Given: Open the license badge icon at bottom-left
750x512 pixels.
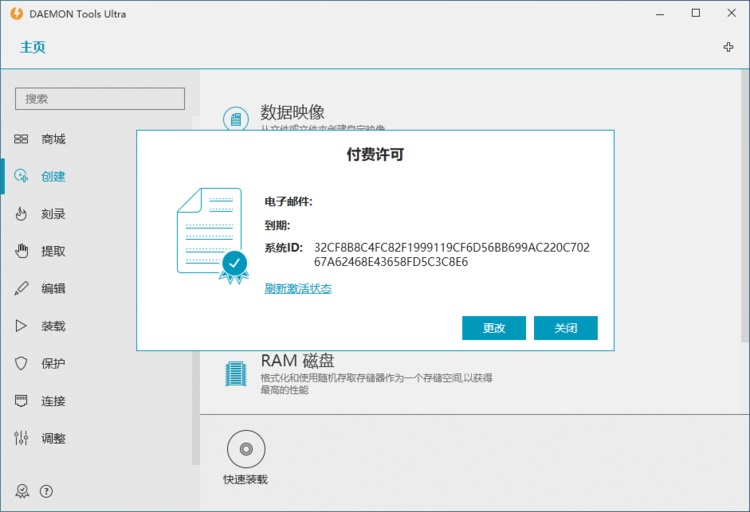Looking at the screenshot, I should click(22, 491).
